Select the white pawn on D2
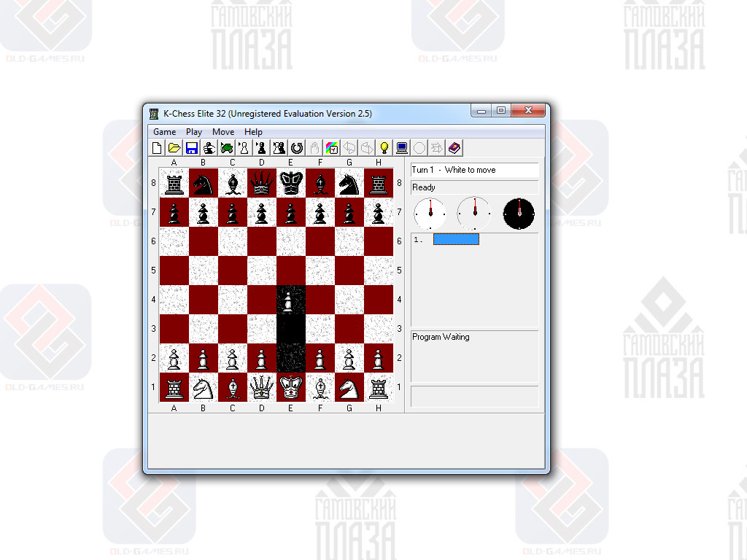Viewport: 747px width, 560px height. [x=262, y=358]
